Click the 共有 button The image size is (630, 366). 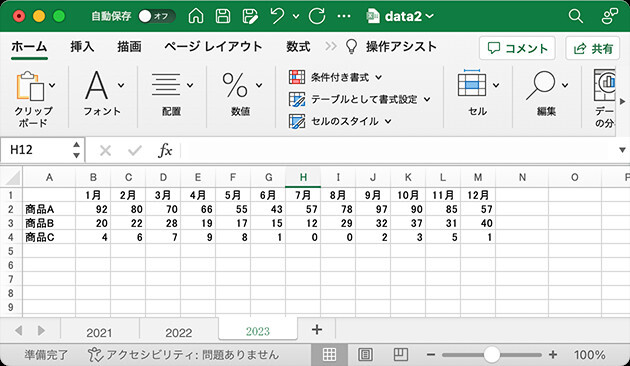593,48
